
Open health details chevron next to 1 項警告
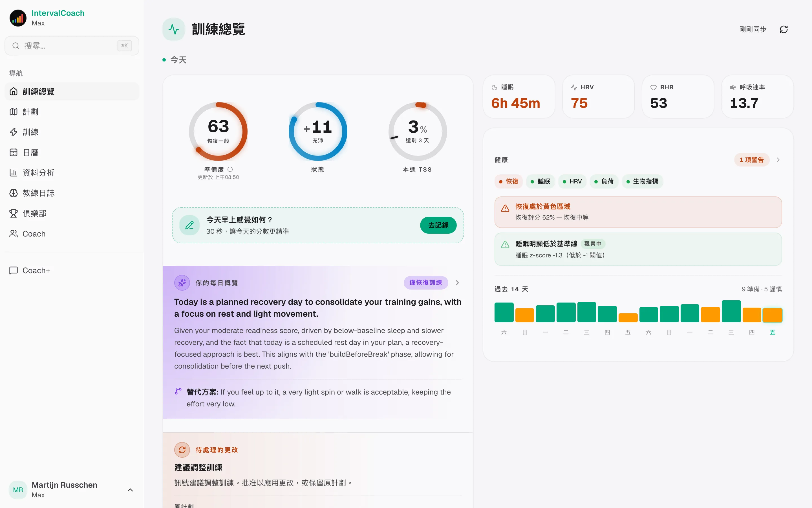tap(778, 160)
